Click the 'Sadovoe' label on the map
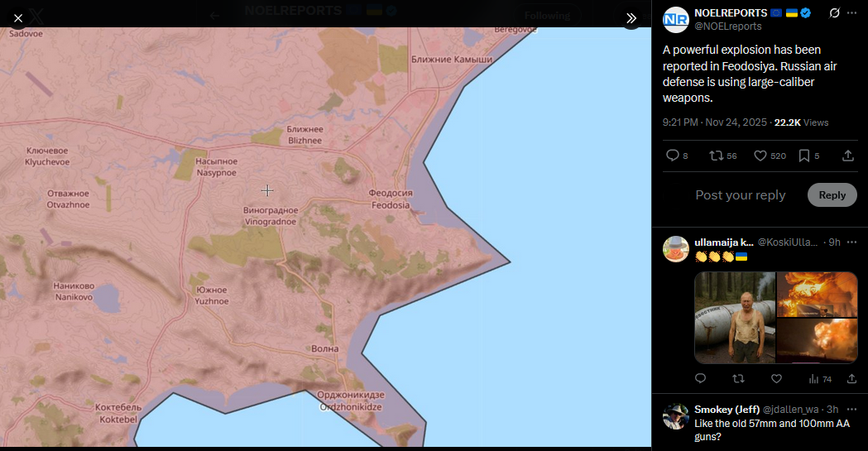This screenshot has height=451, width=868. (26, 34)
